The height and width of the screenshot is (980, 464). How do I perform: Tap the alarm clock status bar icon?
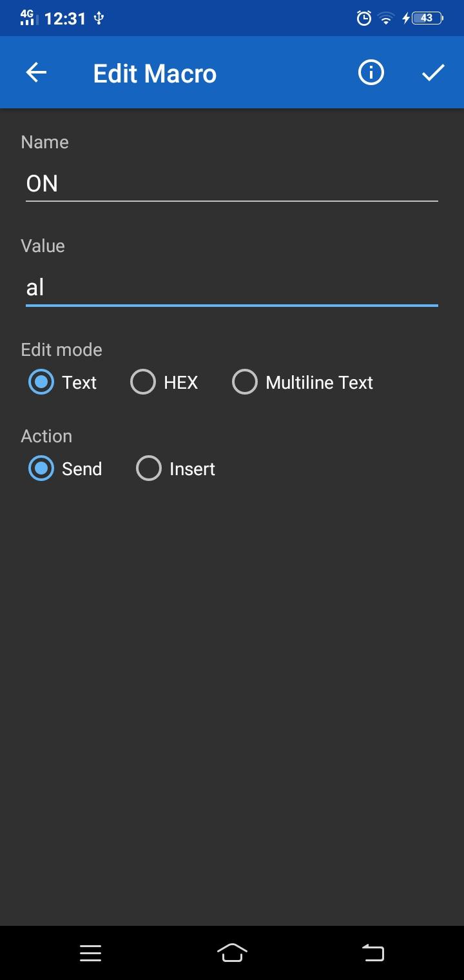tap(363, 18)
